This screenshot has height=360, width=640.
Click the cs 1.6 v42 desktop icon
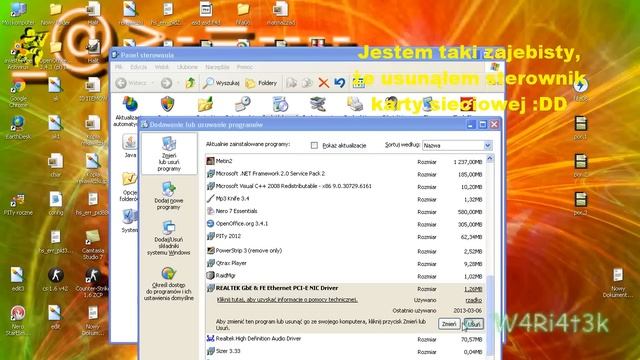click(55, 280)
